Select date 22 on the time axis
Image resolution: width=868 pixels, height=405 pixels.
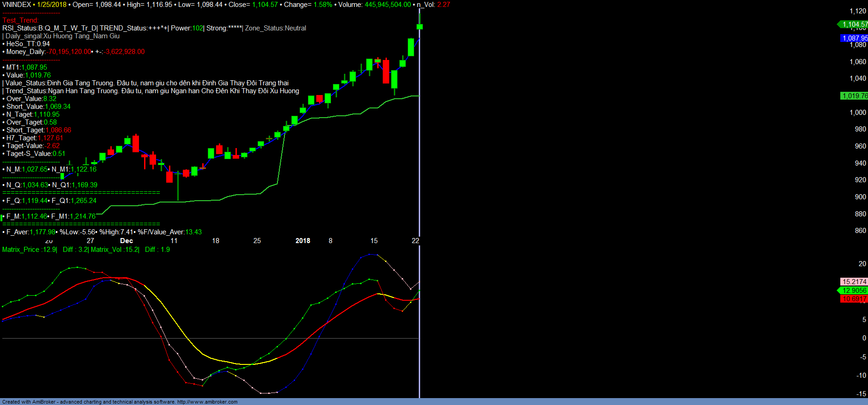coord(415,241)
